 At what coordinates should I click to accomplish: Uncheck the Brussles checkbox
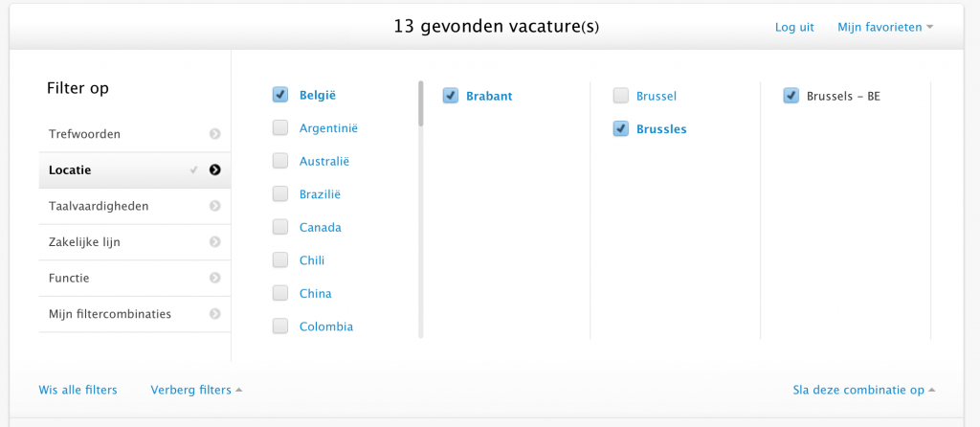tap(621, 128)
